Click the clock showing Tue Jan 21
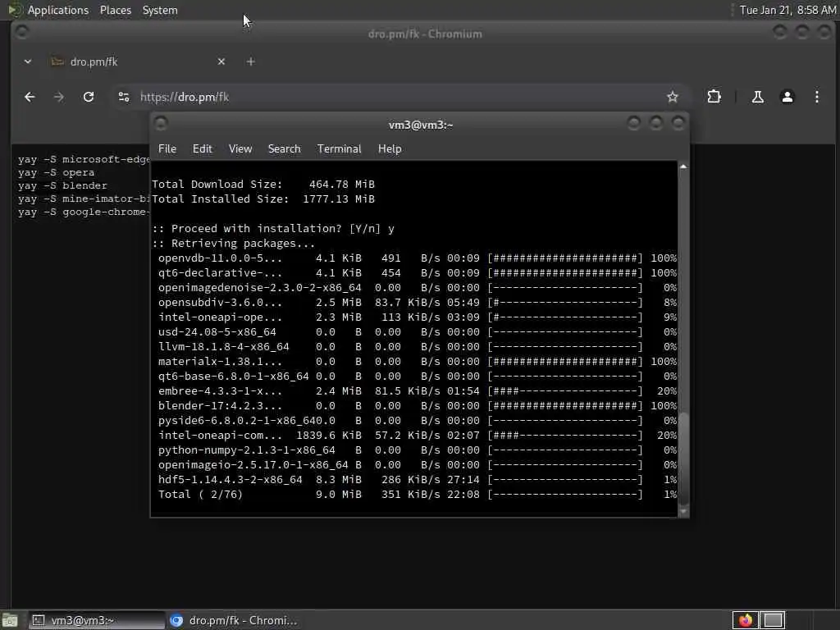The height and width of the screenshot is (630, 840). coord(787,10)
